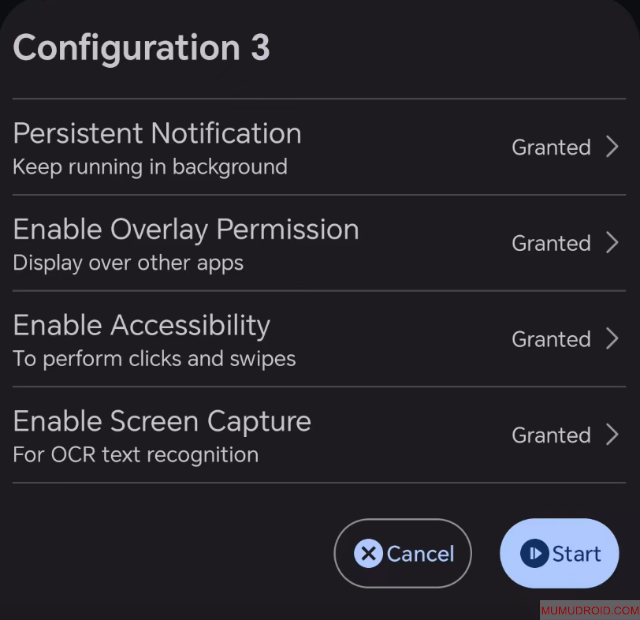640x620 pixels.
Task: Expand the Enable Overlay Permission chevron arrow
Action: point(612,243)
